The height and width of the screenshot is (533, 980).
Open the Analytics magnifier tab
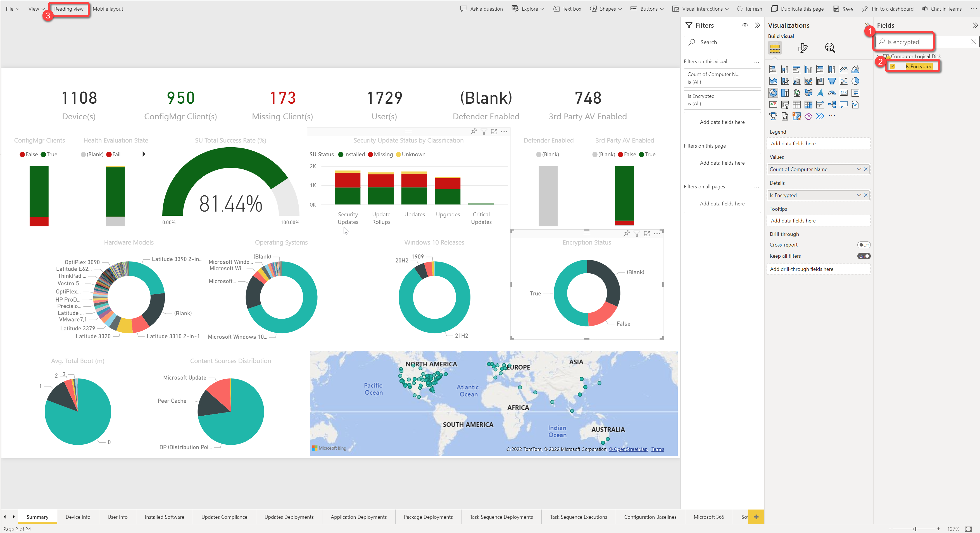830,48
